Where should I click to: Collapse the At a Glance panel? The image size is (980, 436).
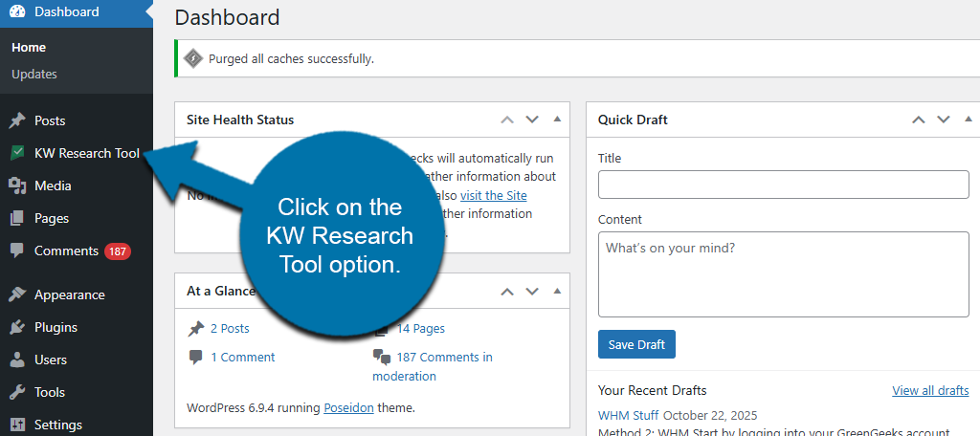click(x=557, y=291)
